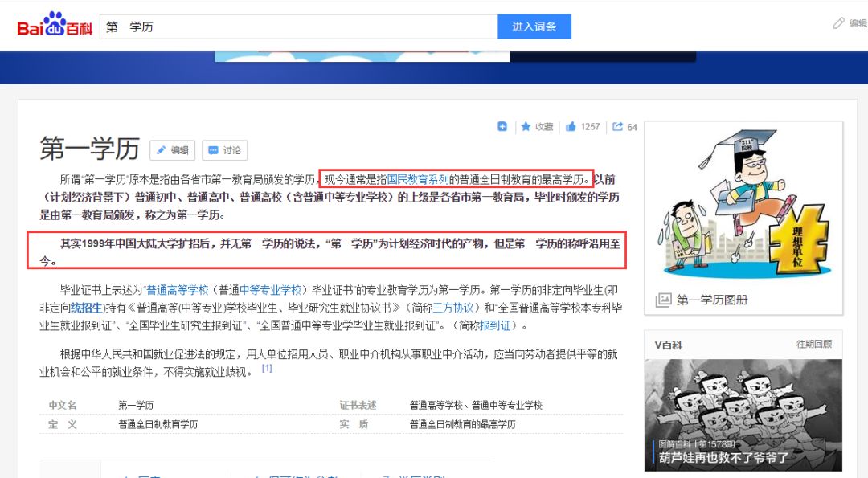Click the blue plus icon above the article
This screenshot has width=868, height=478.
(502, 127)
